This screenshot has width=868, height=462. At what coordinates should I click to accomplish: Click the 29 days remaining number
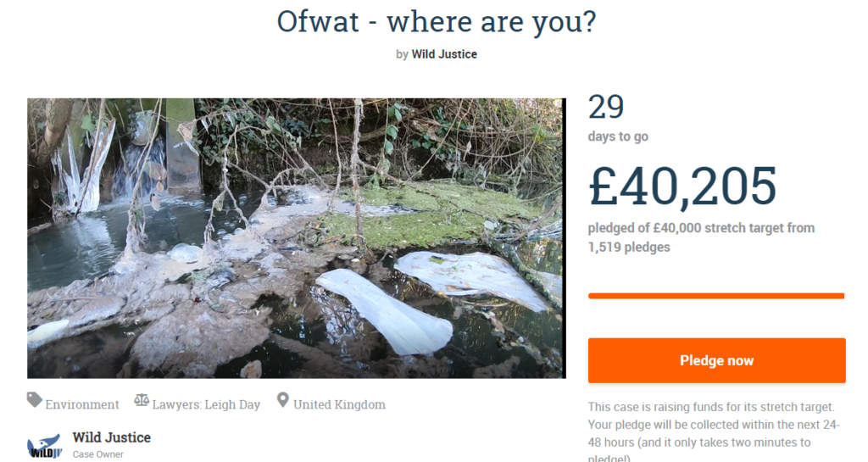[606, 108]
